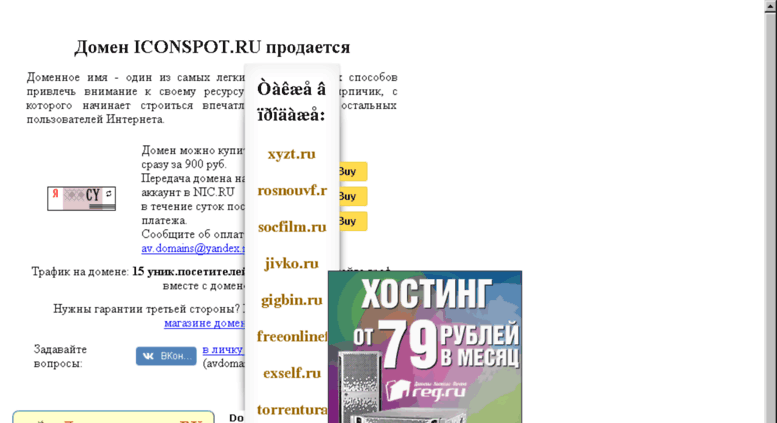Click the scrollbar up arrow
777x423 pixels.
point(771,6)
